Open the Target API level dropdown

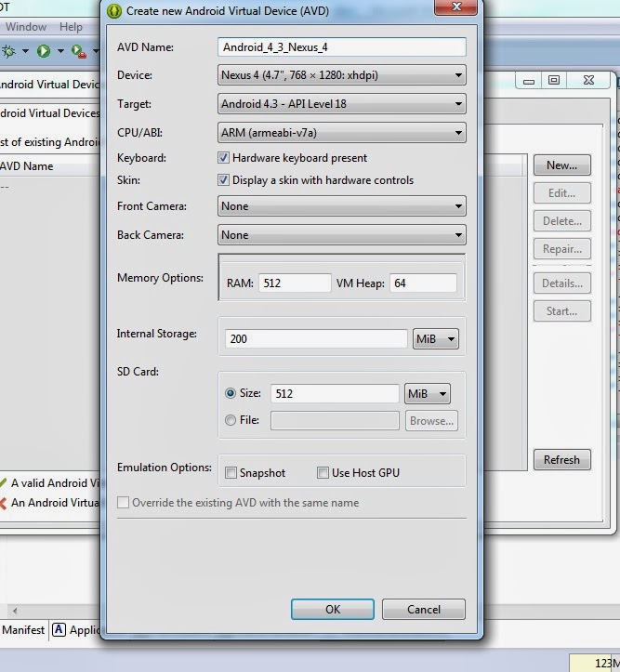click(342, 104)
